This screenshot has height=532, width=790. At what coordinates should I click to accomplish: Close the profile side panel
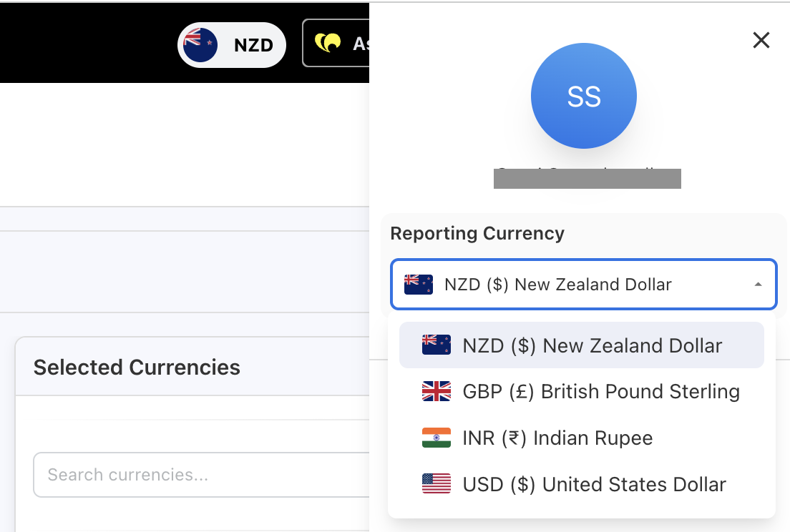(761, 40)
